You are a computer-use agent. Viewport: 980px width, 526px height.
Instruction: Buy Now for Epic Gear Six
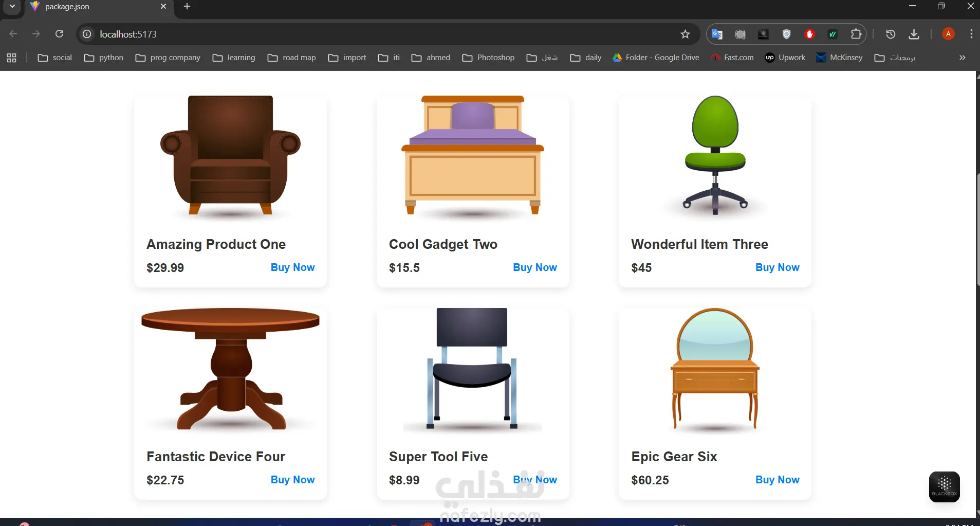click(777, 480)
